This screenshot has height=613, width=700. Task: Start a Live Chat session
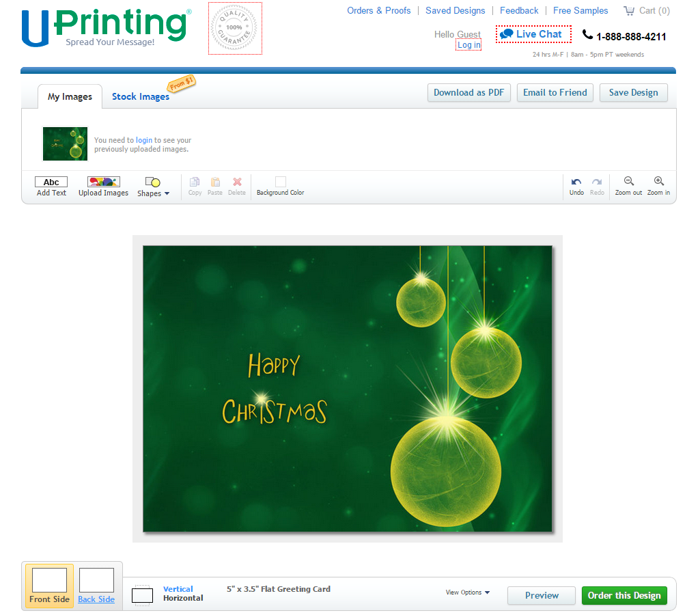pos(533,34)
